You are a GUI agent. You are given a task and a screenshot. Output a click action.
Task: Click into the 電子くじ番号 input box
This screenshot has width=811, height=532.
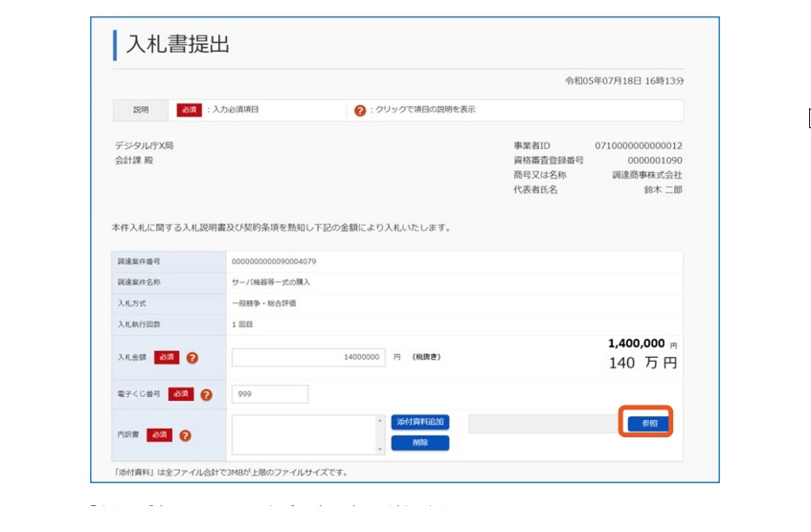pyautogui.click(x=269, y=394)
